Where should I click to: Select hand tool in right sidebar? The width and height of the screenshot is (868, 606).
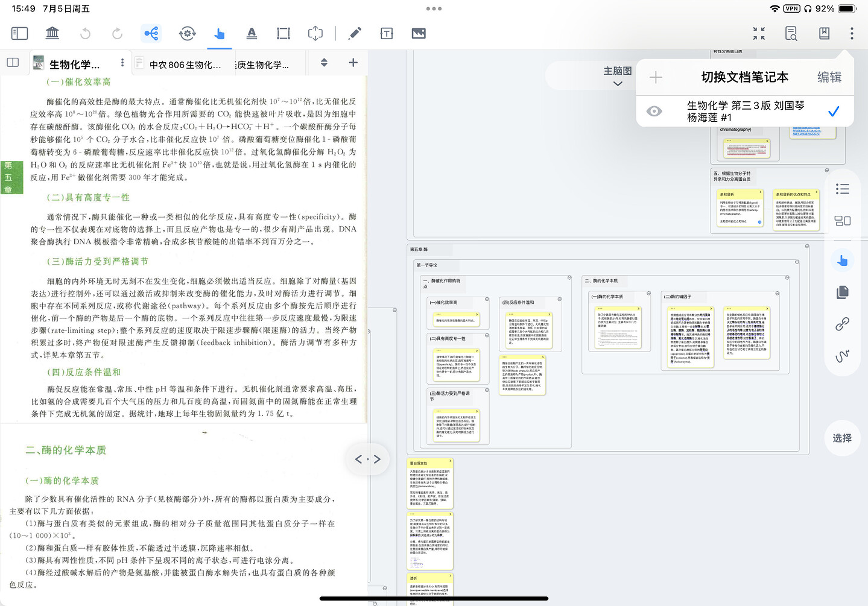click(x=843, y=260)
